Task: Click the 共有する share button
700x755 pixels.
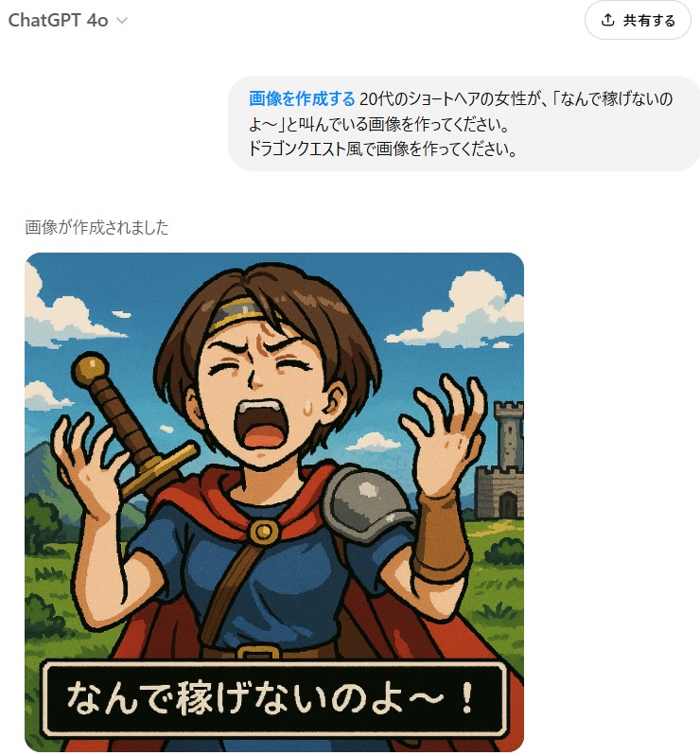Action: [638, 20]
